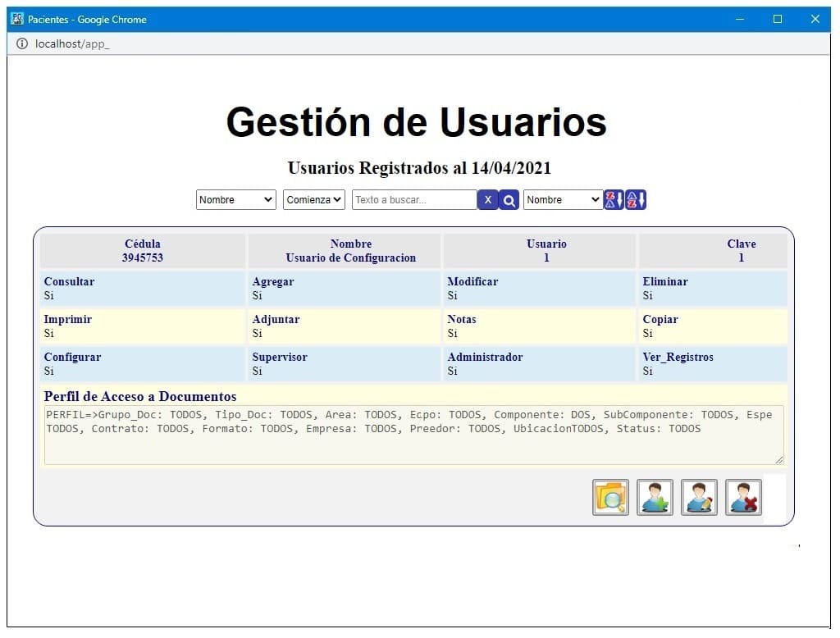Open the sort-by Nombre dropdown
Image resolution: width=840 pixels, height=638 pixels.
coord(563,200)
